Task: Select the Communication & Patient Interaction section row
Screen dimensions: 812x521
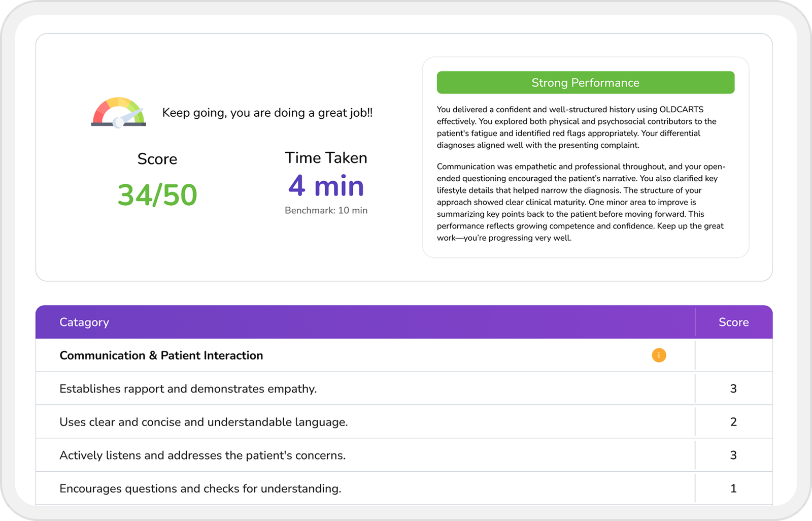Action: coord(404,355)
